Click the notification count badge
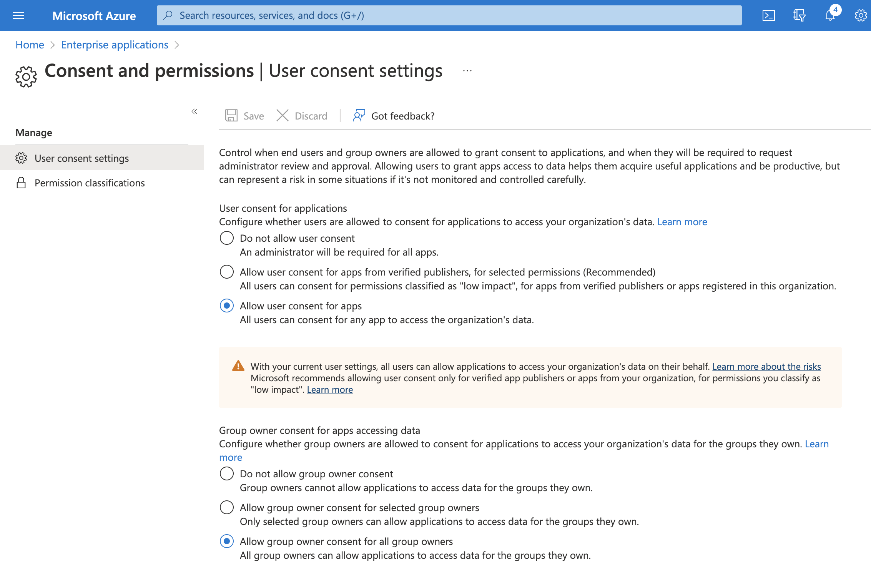This screenshot has width=871, height=588. pos(835,10)
